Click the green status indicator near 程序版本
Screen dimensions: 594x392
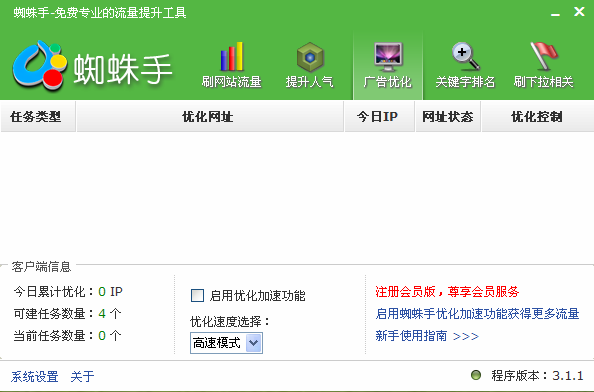pos(475,375)
